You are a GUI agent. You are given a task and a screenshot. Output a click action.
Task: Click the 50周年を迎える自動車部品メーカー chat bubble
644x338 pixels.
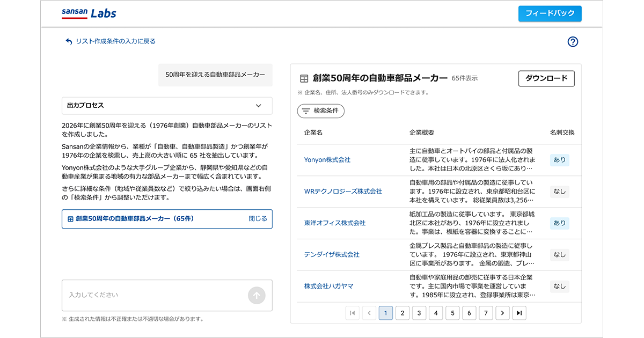pos(215,75)
